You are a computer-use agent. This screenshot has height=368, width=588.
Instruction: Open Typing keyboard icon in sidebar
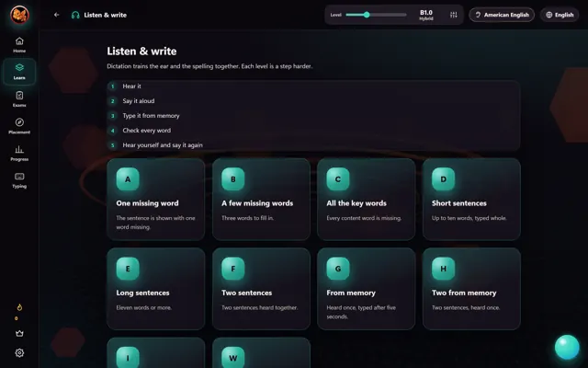[19, 180]
